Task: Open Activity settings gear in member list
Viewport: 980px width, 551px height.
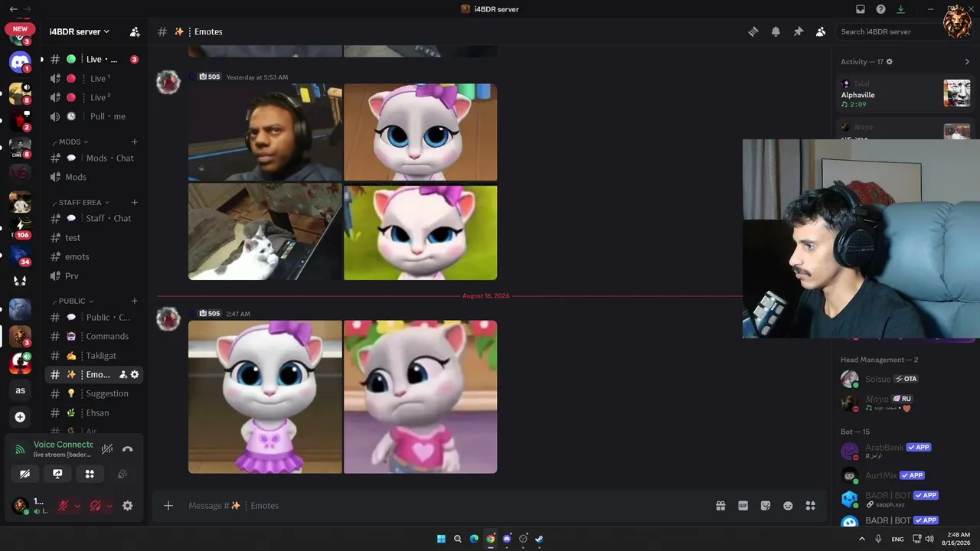Action: pos(889,61)
